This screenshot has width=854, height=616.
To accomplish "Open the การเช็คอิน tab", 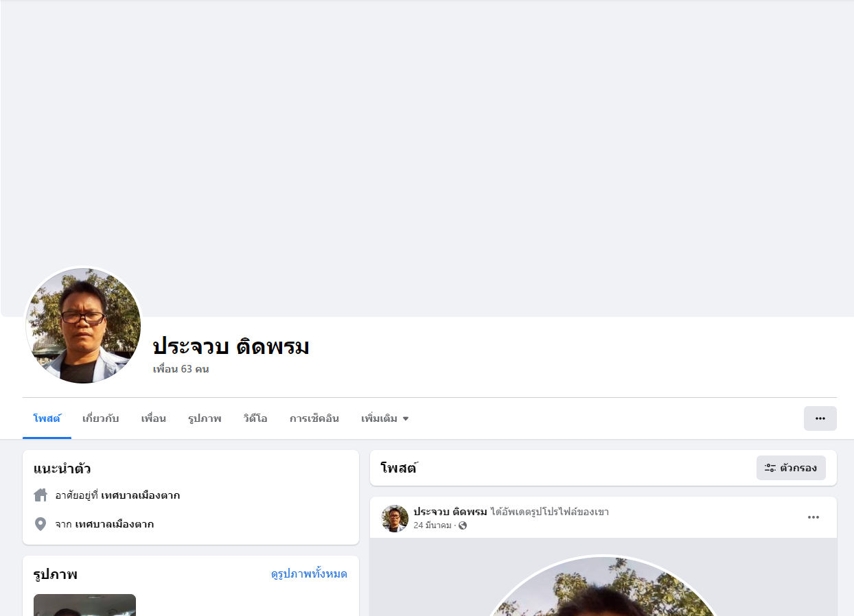I will [x=314, y=418].
